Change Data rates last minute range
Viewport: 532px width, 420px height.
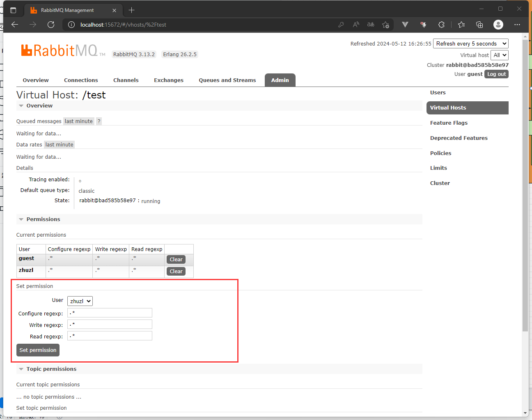coord(59,144)
